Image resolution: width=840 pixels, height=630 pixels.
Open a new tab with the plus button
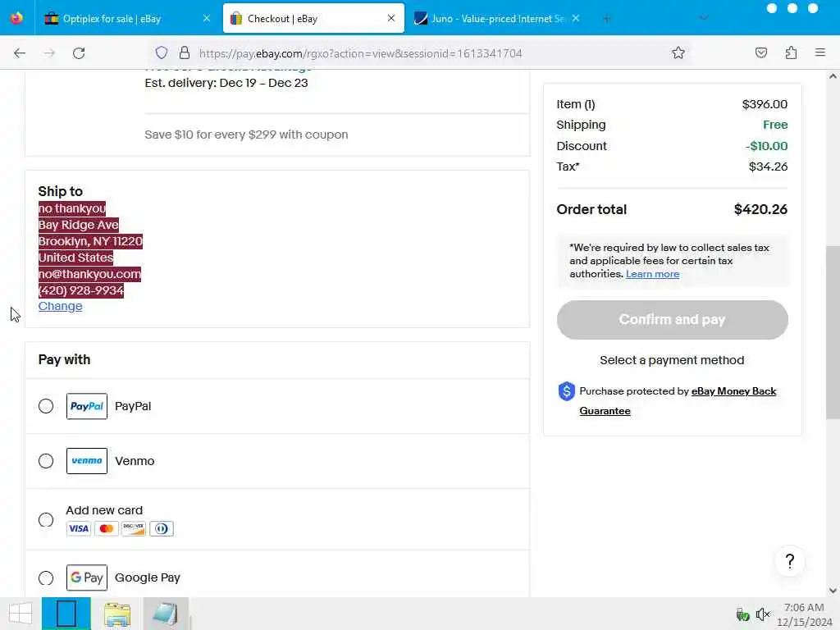click(606, 19)
